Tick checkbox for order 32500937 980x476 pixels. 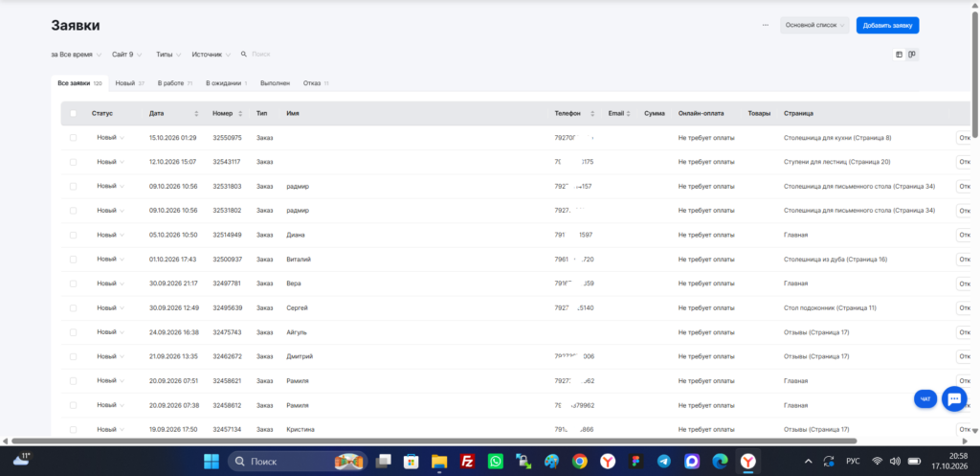[x=73, y=260]
